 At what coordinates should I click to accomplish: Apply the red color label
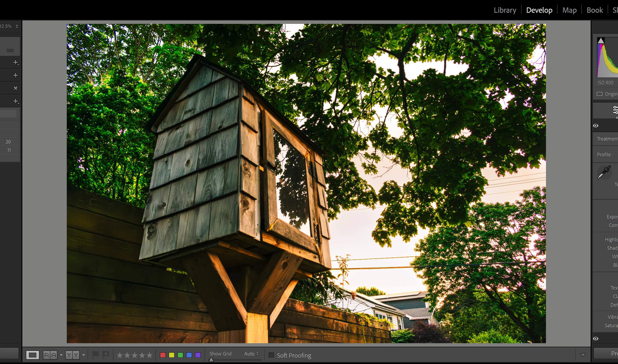click(163, 355)
